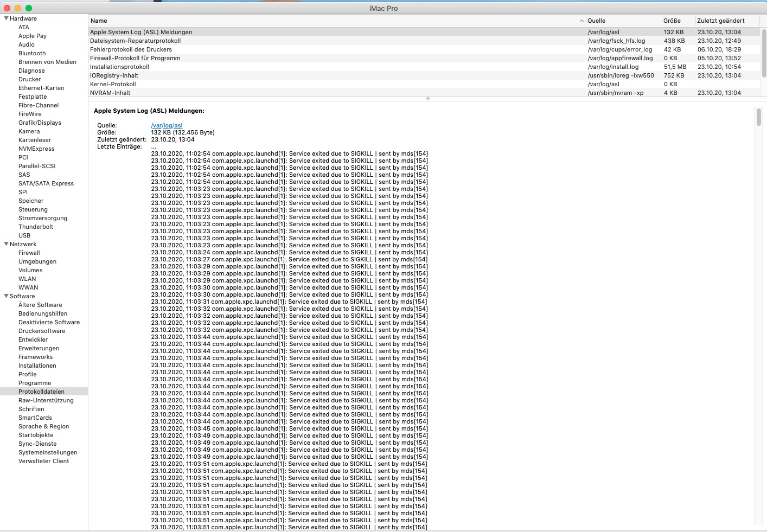Open Deaktivierte Software in the sidebar
Image resolution: width=767 pixels, height=532 pixels.
pyautogui.click(x=49, y=322)
